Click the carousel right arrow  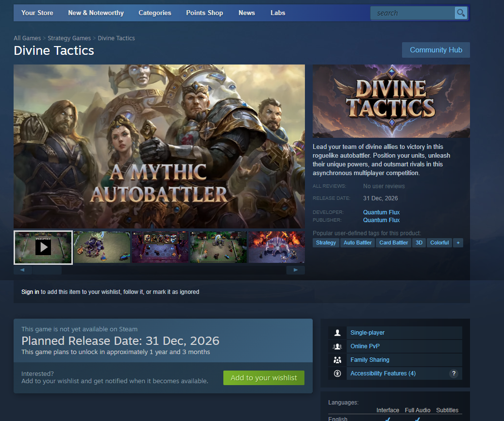click(x=295, y=270)
